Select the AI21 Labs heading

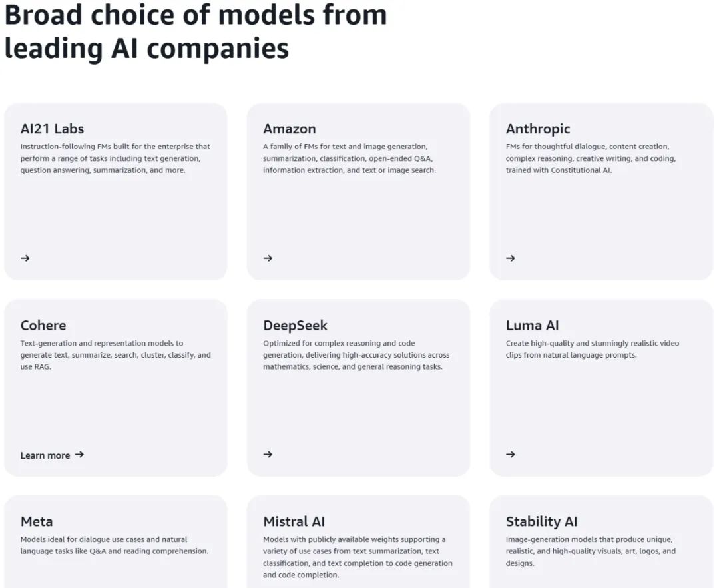[x=53, y=129]
